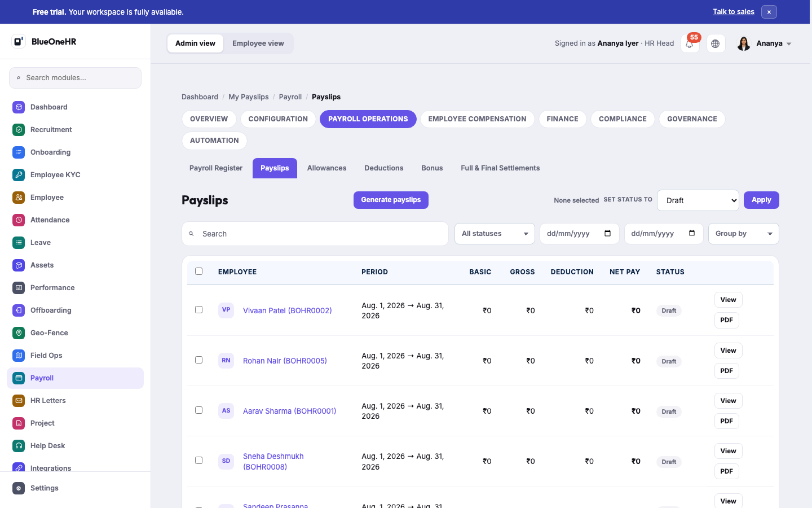The height and width of the screenshot is (508, 812).
Task: Switch to the Allowances tab
Action: click(x=327, y=168)
